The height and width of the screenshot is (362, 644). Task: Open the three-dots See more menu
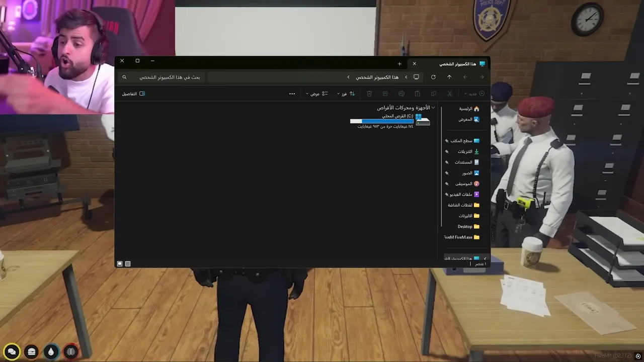[292, 94]
